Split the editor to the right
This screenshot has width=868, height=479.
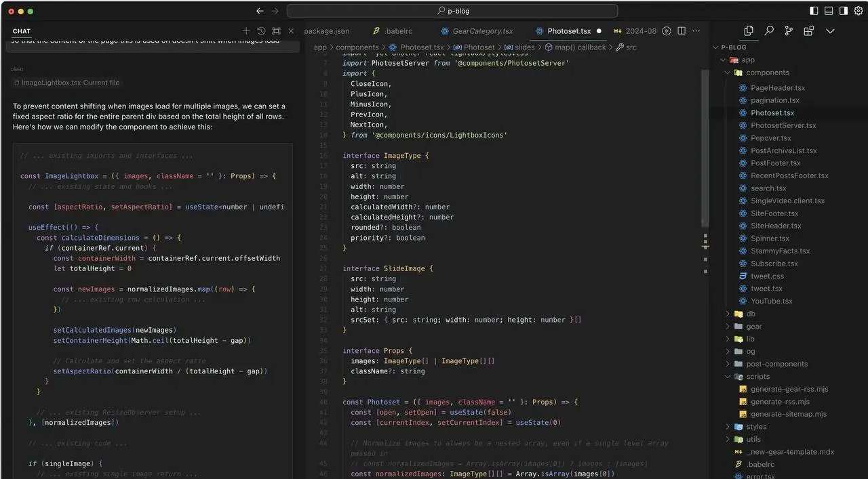pos(682,31)
